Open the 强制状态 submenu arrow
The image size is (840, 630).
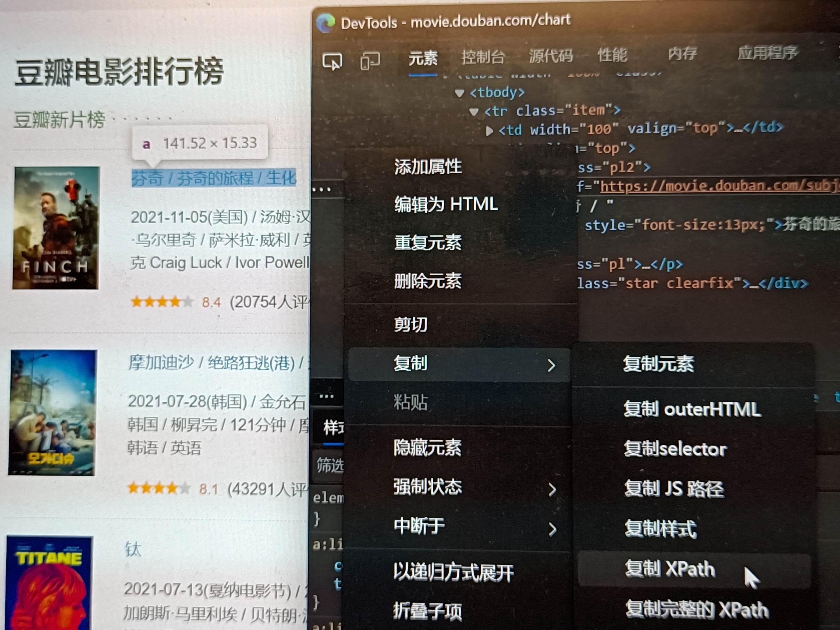pos(552,490)
